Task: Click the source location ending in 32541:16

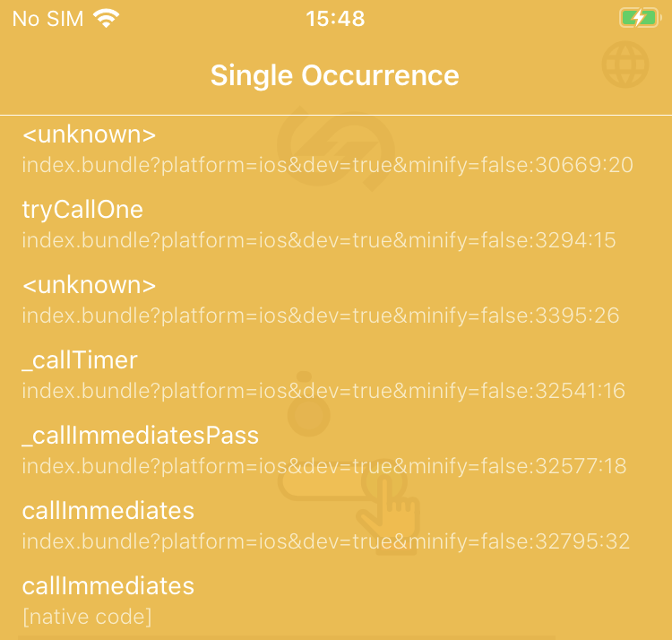Action: click(323, 391)
